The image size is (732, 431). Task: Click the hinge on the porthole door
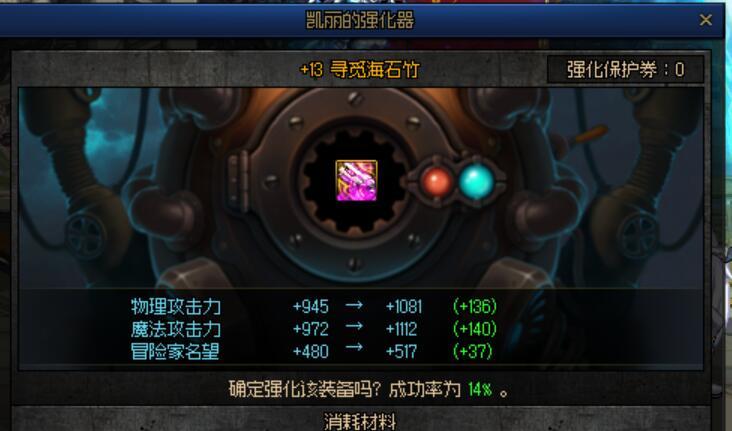coord(239,181)
